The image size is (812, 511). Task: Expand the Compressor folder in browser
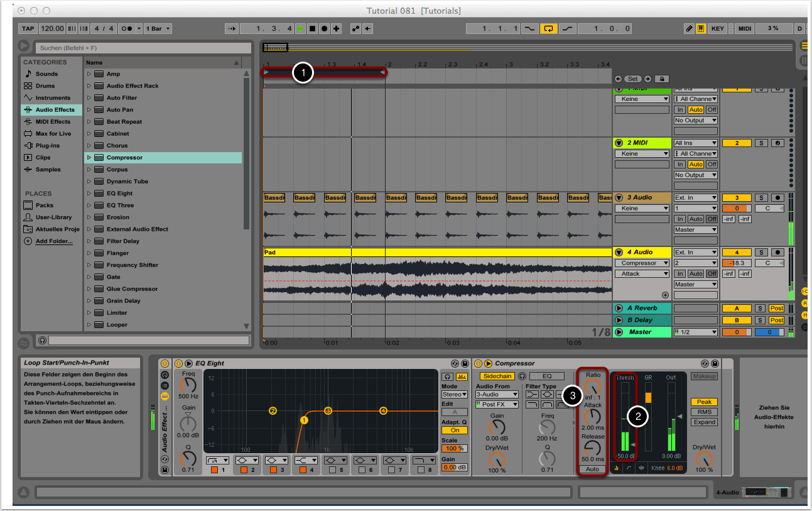pos(89,158)
